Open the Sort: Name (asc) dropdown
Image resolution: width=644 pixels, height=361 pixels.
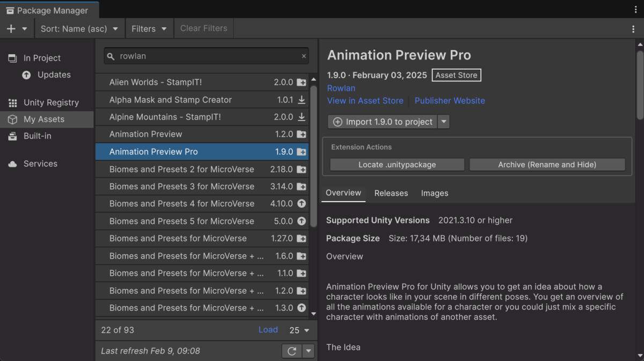(79, 28)
